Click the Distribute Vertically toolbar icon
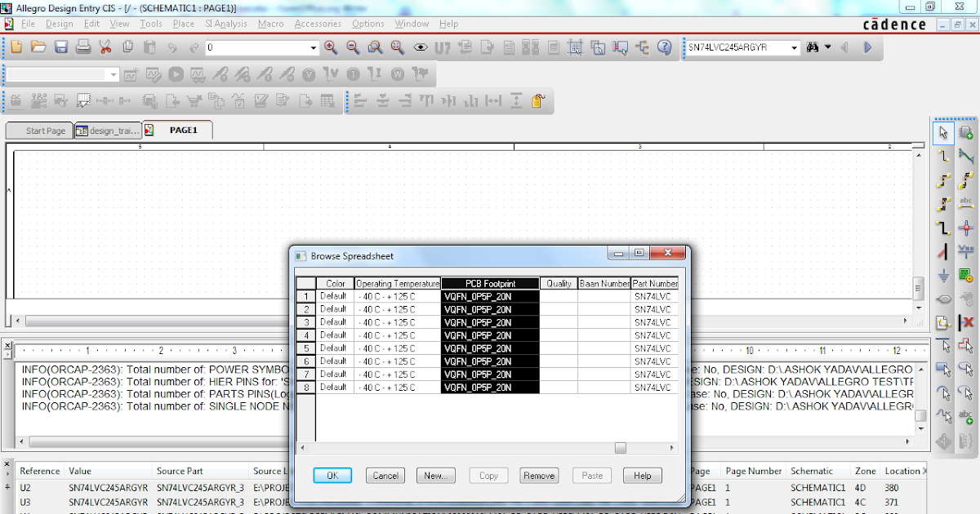Screen dimensions: 980x514 tap(516, 101)
